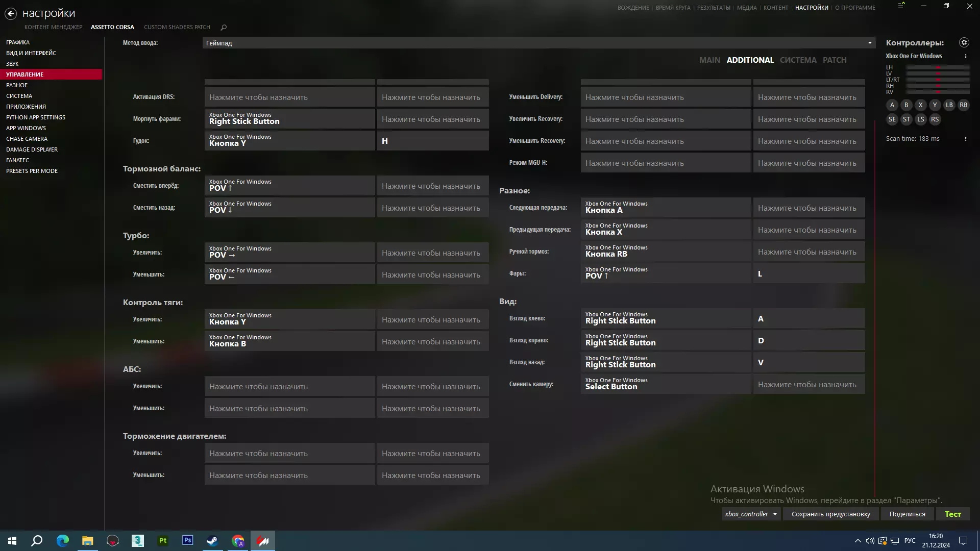This screenshot has height=551, width=980.
Task: Click the LH axis indicator bar
Action: coord(938,67)
